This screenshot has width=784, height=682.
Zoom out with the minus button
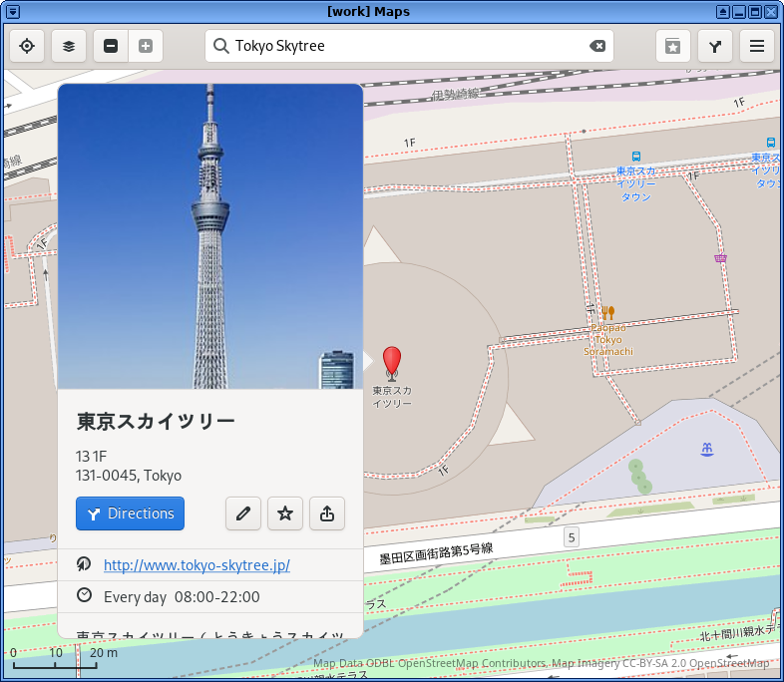(111, 46)
